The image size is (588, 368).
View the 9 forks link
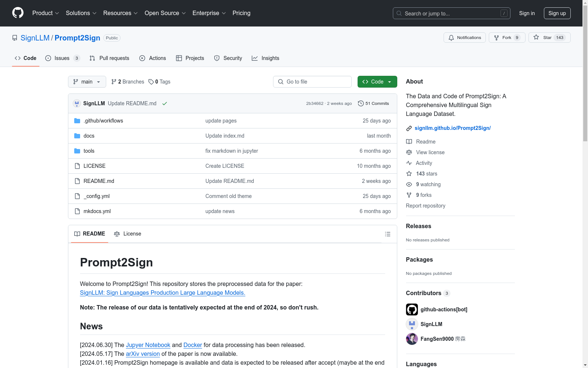coord(419,195)
